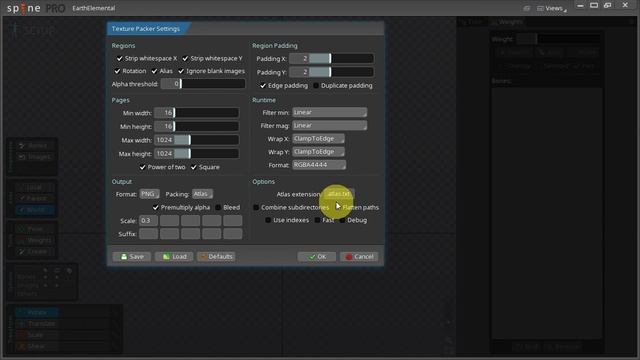This screenshot has width=640, height=360.
Task: Click the Atlas extension text field
Action: 338,194
